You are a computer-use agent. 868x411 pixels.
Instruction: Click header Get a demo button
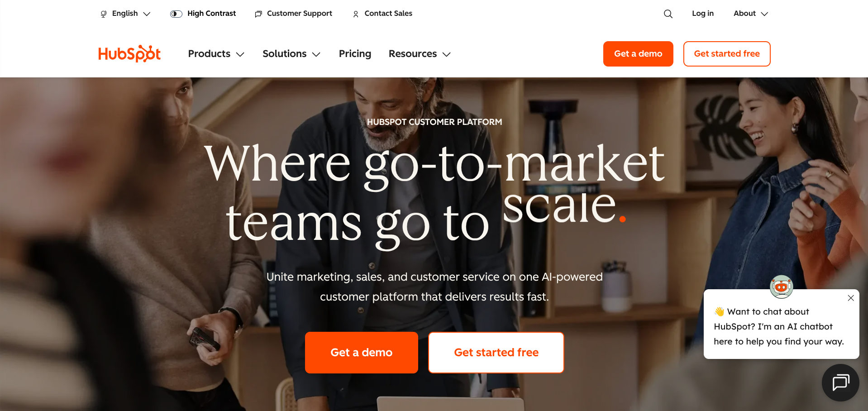click(638, 54)
